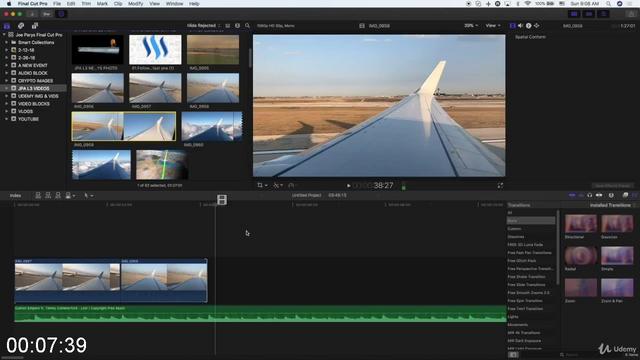This screenshot has width=640, height=360.
Task: Show the Audio inspector speaker icon
Action: [520, 26]
